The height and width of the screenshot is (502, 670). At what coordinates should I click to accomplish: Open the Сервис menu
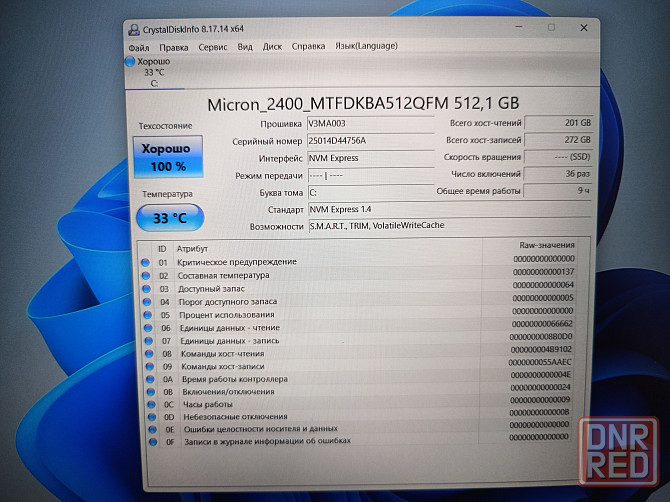[212, 47]
